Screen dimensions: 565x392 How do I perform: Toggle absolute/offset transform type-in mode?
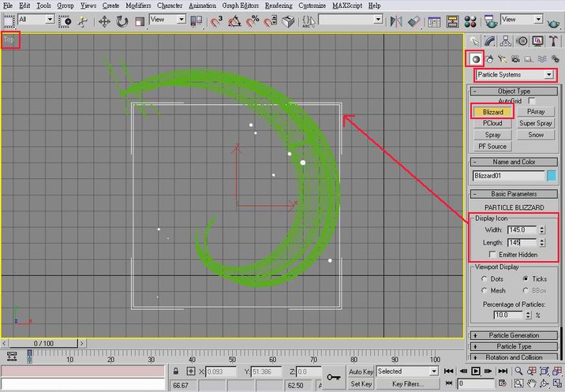[x=191, y=371]
